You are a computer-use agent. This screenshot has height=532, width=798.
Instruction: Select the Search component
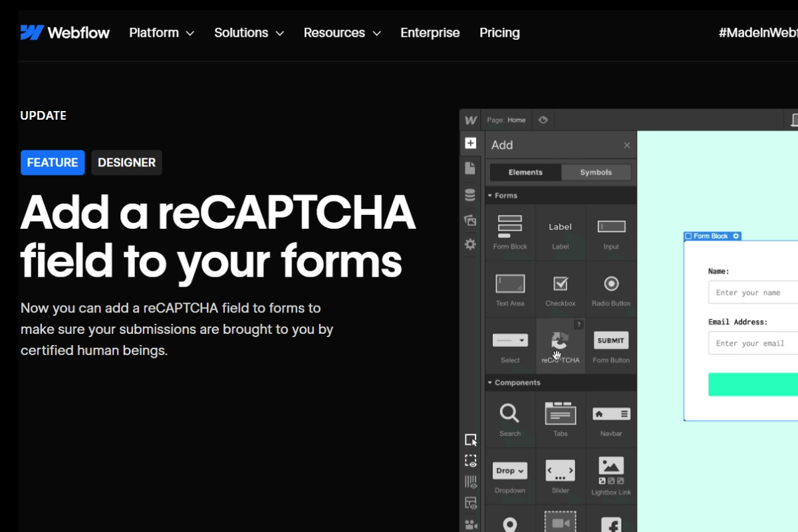pyautogui.click(x=510, y=419)
